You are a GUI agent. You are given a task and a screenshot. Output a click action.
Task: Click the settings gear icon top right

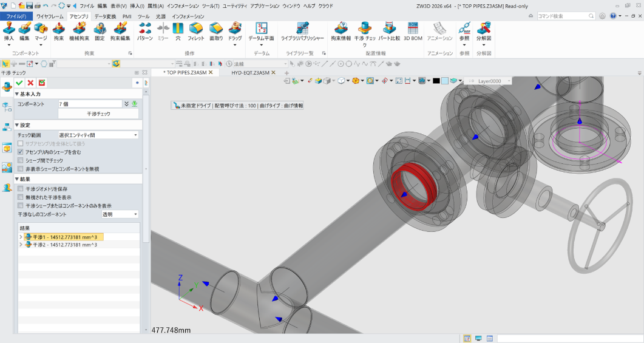click(602, 16)
